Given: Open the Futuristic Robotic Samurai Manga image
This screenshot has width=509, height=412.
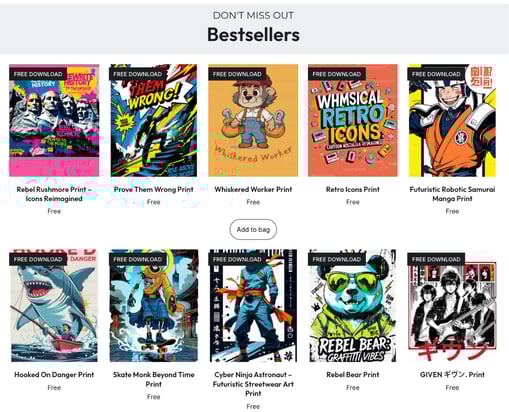Looking at the screenshot, I should coord(452,120).
